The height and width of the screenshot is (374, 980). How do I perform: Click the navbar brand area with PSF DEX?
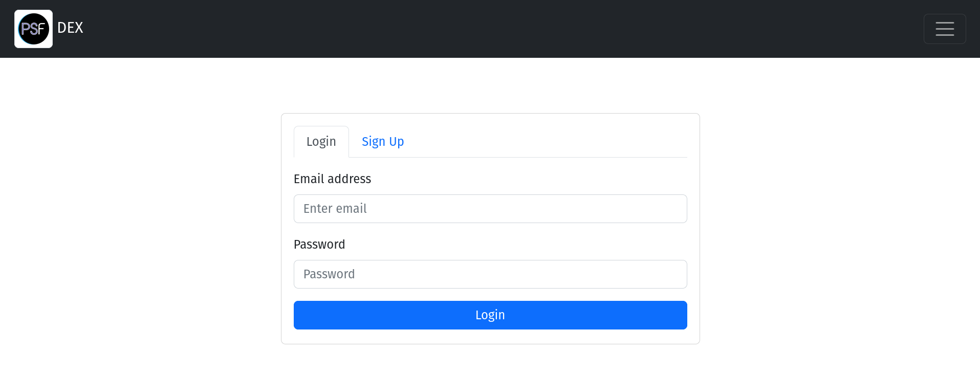pyautogui.click(x=49, y=28)
